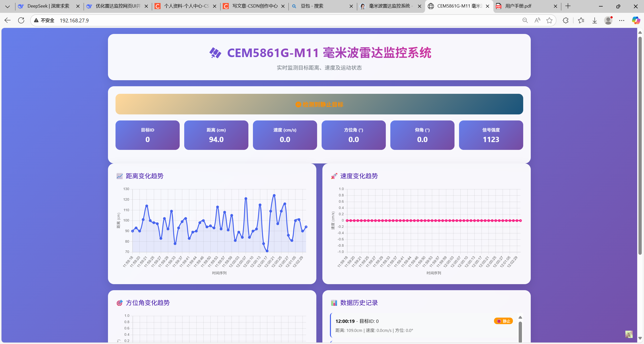644x344 pixels.
Task: Click the back navigation arrow
Action: coord(8,20)
